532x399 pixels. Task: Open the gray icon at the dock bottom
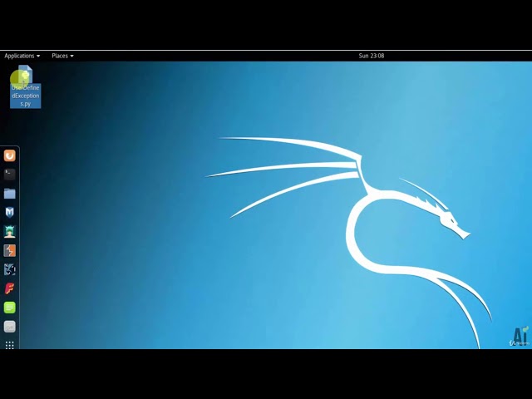9,327
